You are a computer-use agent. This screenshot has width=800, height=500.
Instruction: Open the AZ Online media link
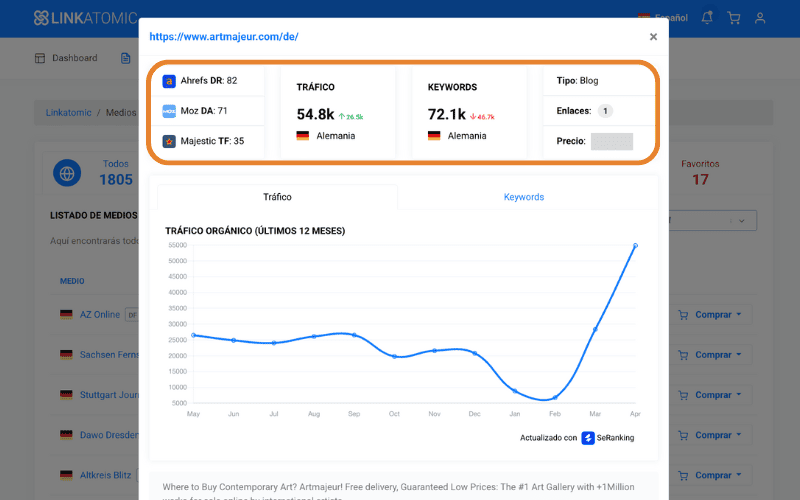tap(99, 315)
